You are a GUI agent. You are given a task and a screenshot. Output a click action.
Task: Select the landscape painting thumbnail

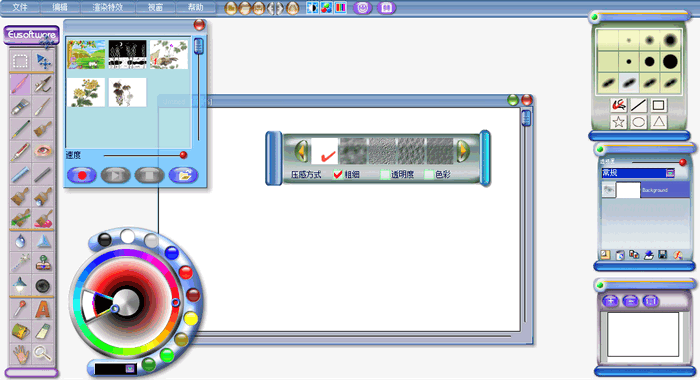tap(86, 54)
